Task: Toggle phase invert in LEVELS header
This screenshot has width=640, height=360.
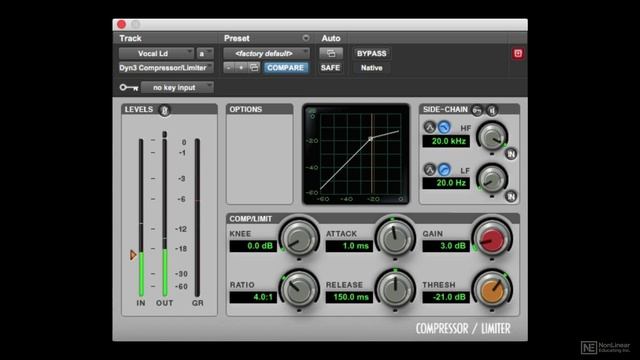Action: (x=164, y=110)
